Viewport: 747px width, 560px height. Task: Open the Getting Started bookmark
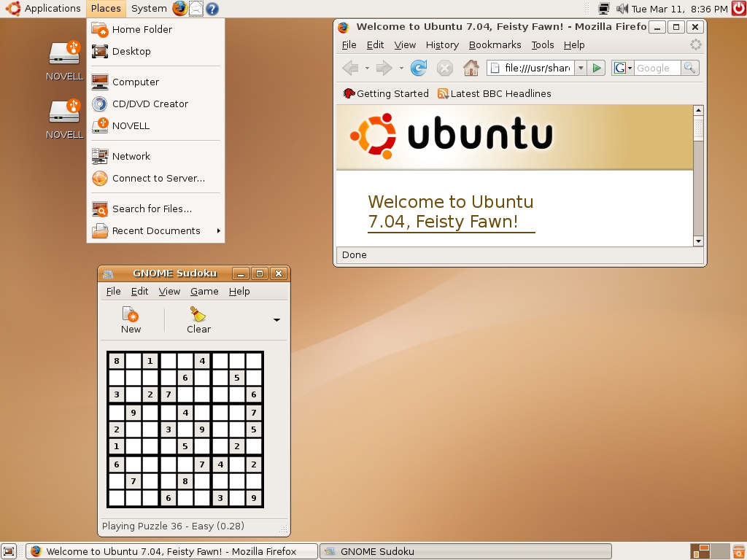pos(386,93)
